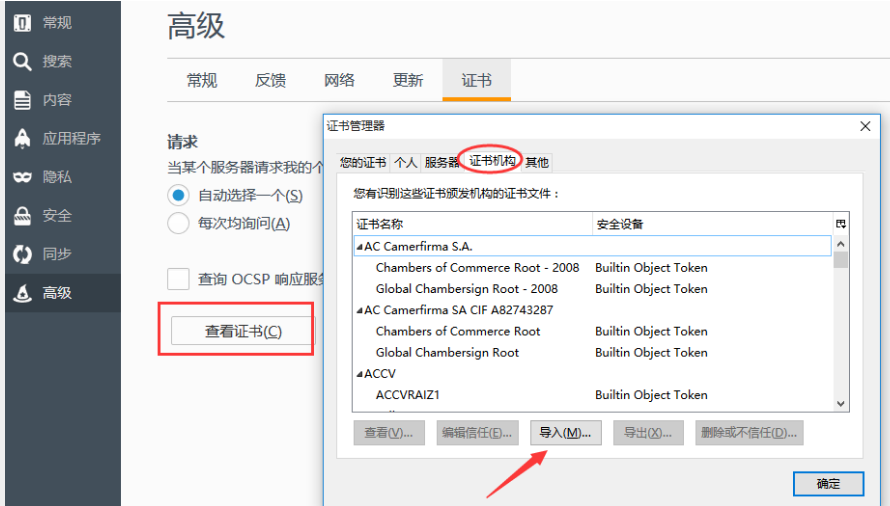Collapse AC Camerfirma SA CIF A82743287 group
This screenshot has width=890, height=506.
359,310
